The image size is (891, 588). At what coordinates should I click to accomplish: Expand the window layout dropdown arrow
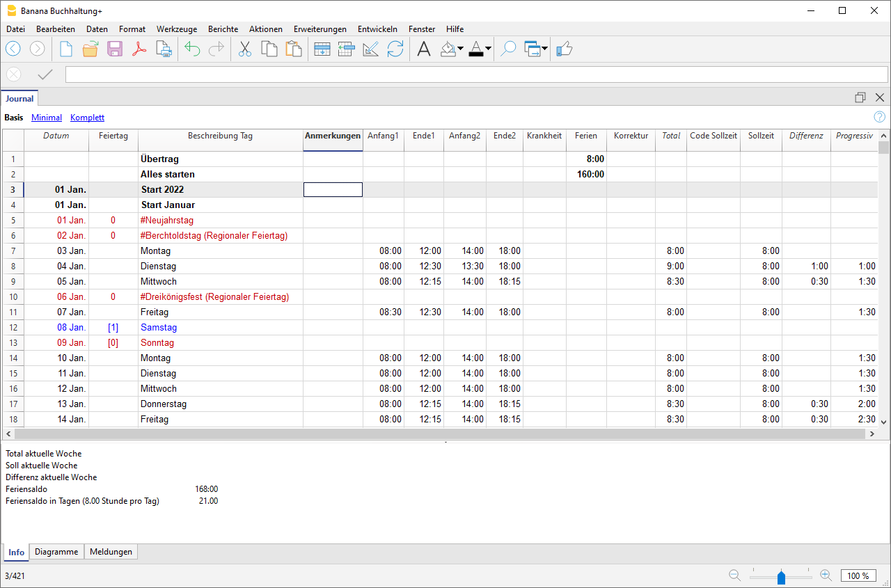pyautogui.click(x=544, y=49)
